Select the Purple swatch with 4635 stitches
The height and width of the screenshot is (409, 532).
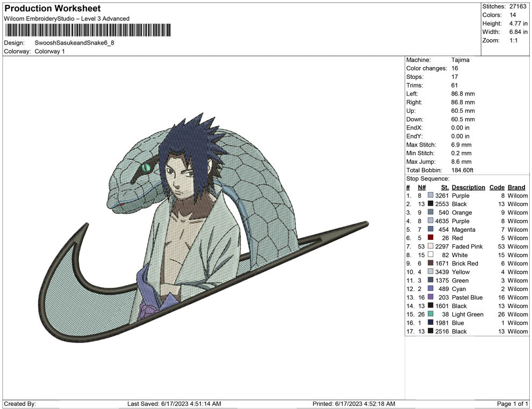pyautogui.click(x=430, y=221)
